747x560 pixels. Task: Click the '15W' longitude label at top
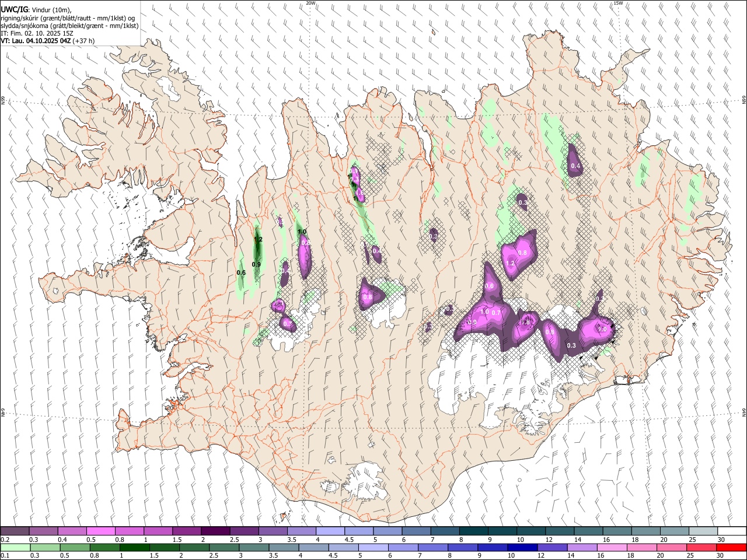pyautogui.click(x=618, y=3)
